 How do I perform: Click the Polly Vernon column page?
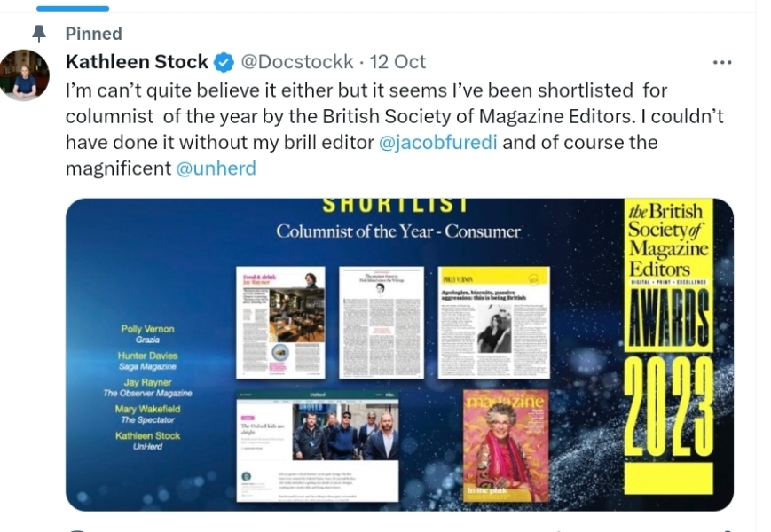pyautogui.click(x=493, y=323)
